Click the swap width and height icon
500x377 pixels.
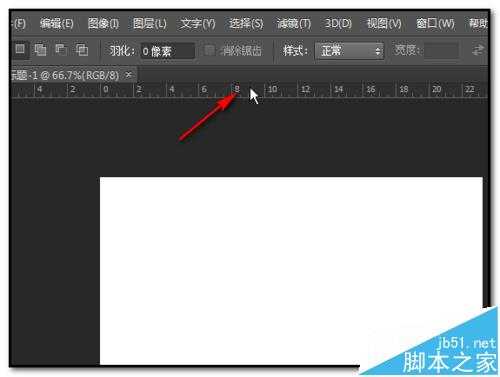478,51
